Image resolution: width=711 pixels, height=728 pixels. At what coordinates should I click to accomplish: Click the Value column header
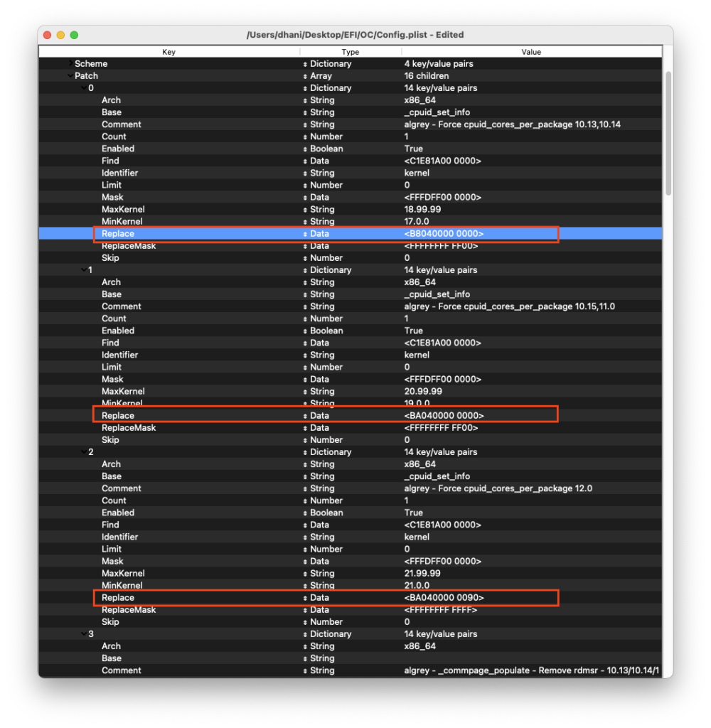[x=531, y=52]
